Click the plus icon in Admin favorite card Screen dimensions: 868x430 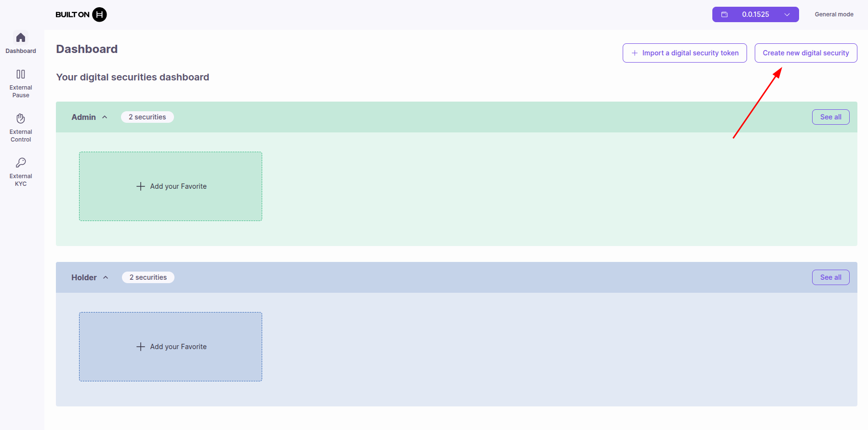click(141, 186)
